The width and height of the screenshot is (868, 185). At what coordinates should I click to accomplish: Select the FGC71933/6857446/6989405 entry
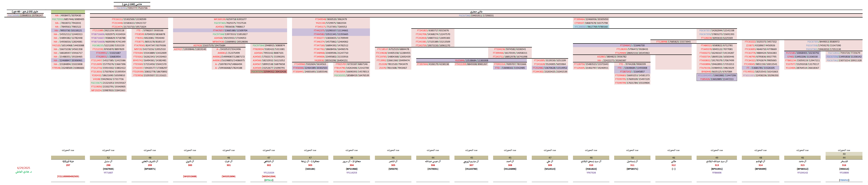[x=68, y=19]
